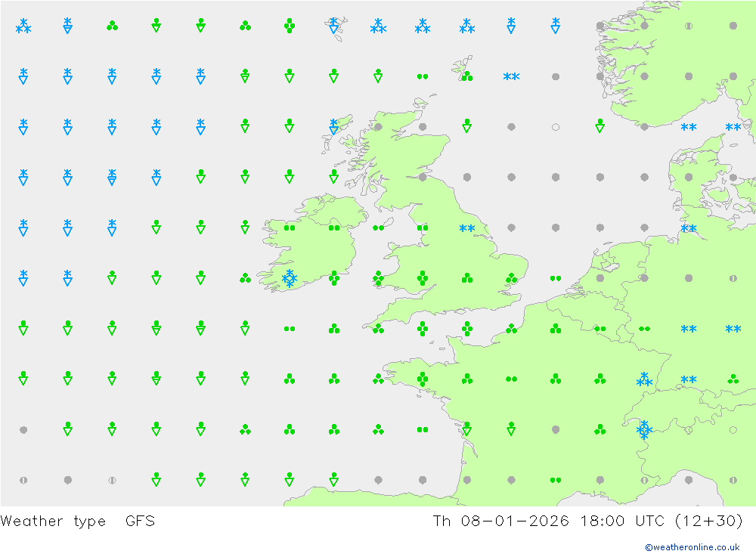Click the '18:00 UTC' time text
This screenshot has width=756, height=554.
pyautogui.click(x=622, y=522)
